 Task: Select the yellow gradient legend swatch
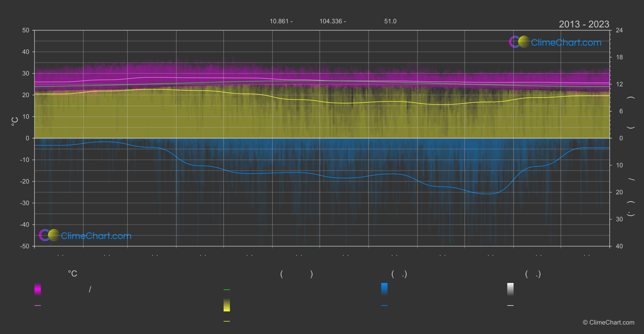click(227, 305)
